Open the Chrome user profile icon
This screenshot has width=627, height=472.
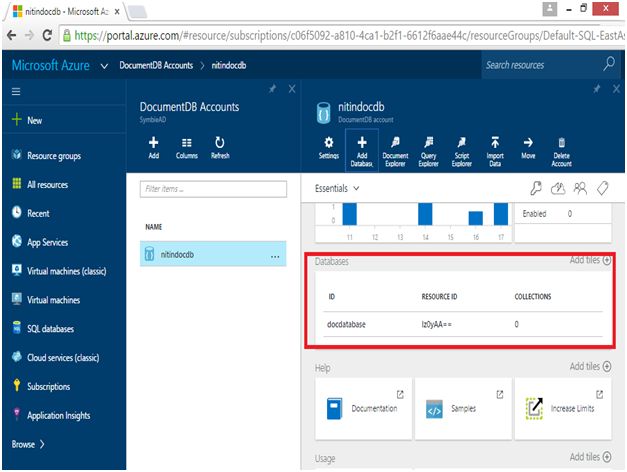[550, 8]
